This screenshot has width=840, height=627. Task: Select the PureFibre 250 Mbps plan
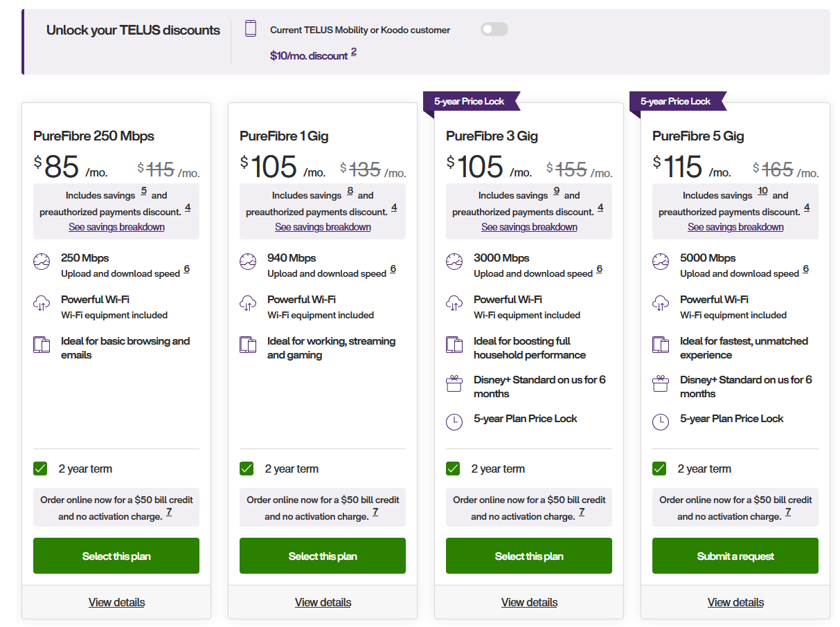click(x=116, y=556)
